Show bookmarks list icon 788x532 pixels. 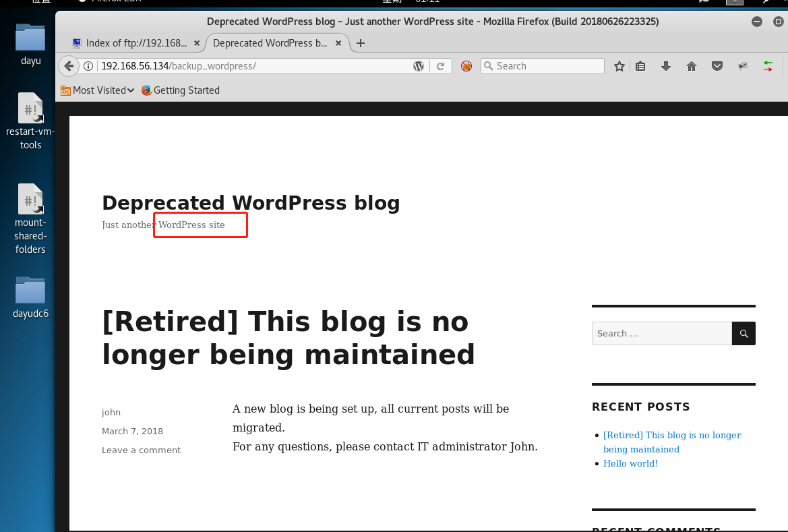tap(640, 66)
